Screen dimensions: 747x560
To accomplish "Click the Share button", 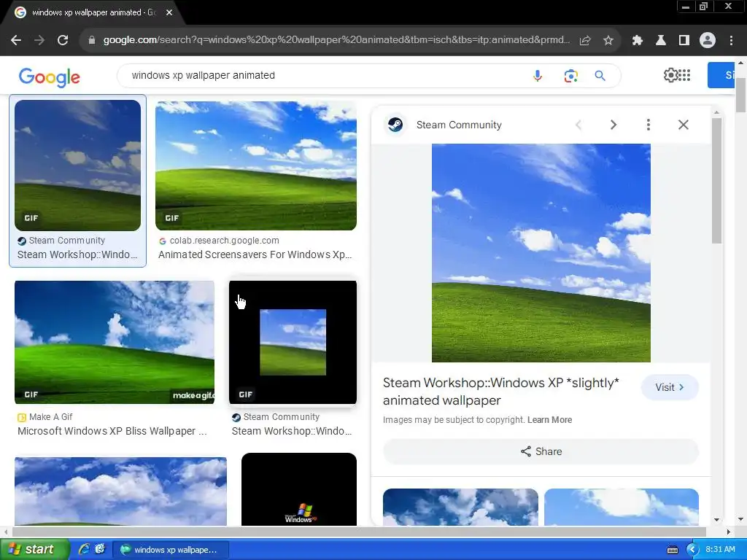I will tap(541, 451).
